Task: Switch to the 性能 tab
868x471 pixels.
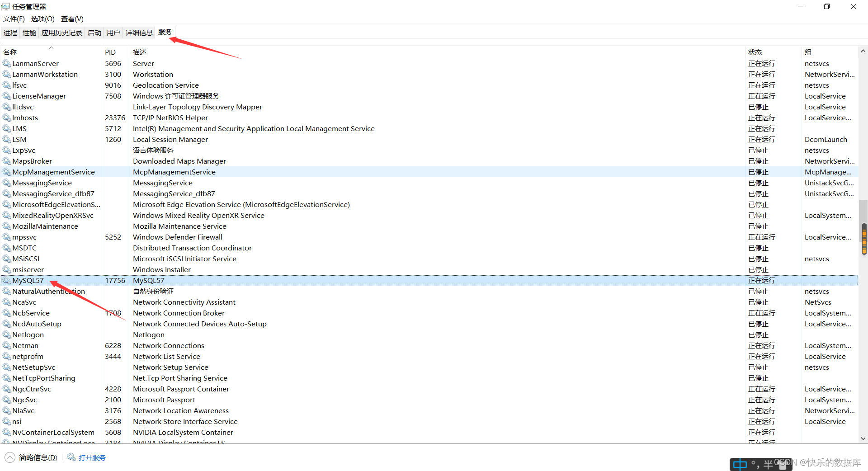Action: click(x=29, y=33)
